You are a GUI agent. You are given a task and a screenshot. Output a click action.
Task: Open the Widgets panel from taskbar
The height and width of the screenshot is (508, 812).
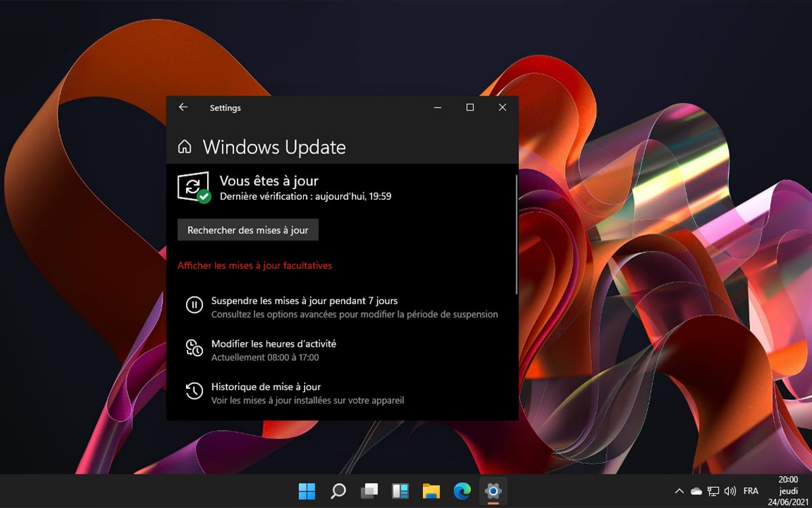tap(400, 491)
